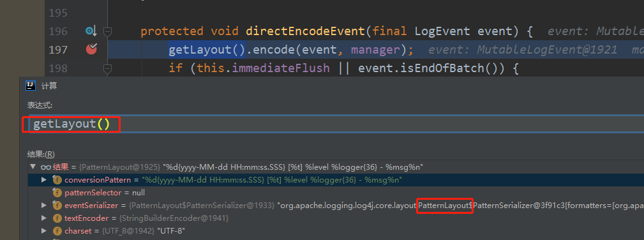Click the override method icon at line 196
The image size is (644, 240).
coord(91,31)
